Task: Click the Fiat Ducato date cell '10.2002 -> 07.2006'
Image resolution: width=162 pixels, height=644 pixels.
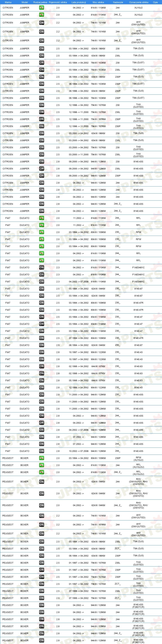Action: (x=79, y=451)
